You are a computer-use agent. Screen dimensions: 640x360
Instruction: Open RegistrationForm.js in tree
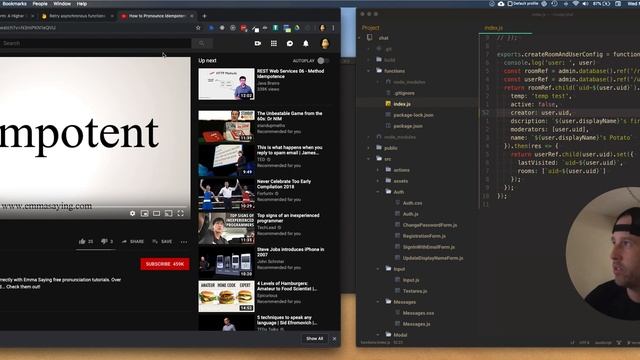(x=424, y=236)
